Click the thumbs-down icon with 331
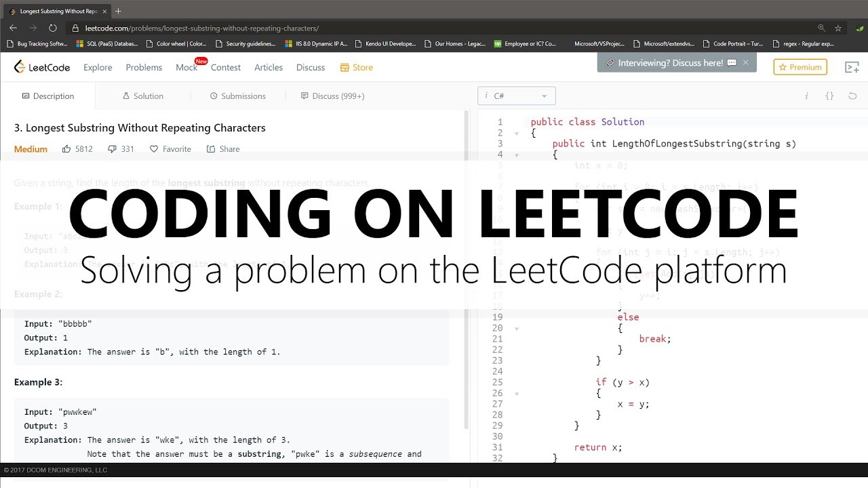868x488 pixels. tap(113, 148)
